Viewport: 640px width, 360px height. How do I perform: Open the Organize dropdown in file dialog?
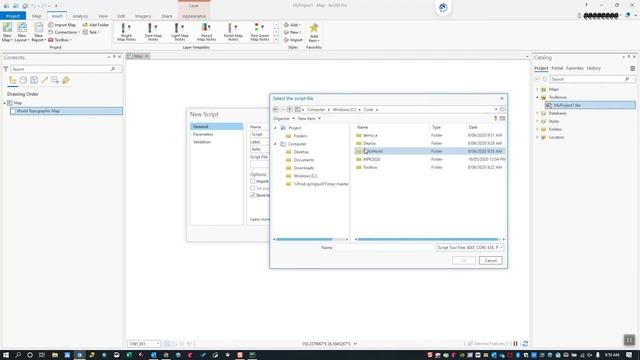pos(283,118)
